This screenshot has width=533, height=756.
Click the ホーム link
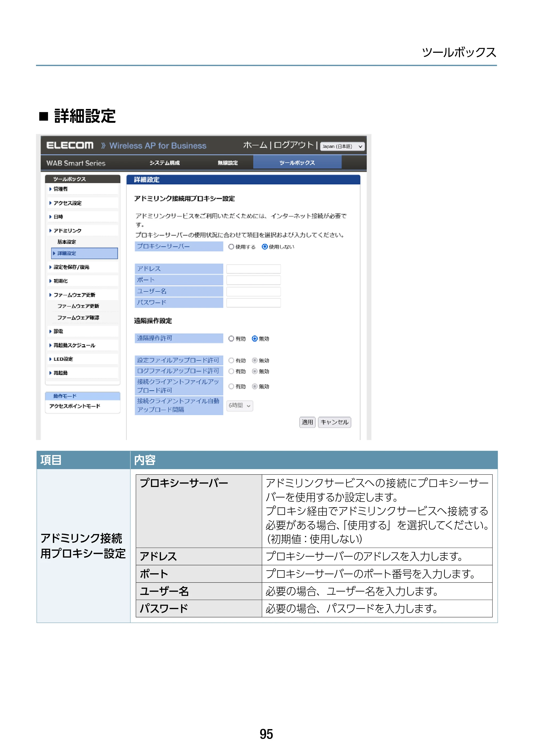[x=255, y=145]
